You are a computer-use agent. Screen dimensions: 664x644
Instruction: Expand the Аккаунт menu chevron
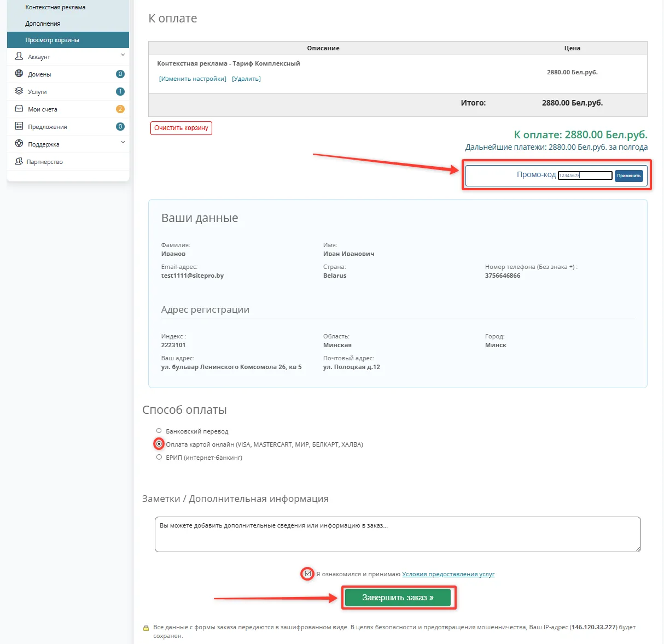click(x=123, y=55)
